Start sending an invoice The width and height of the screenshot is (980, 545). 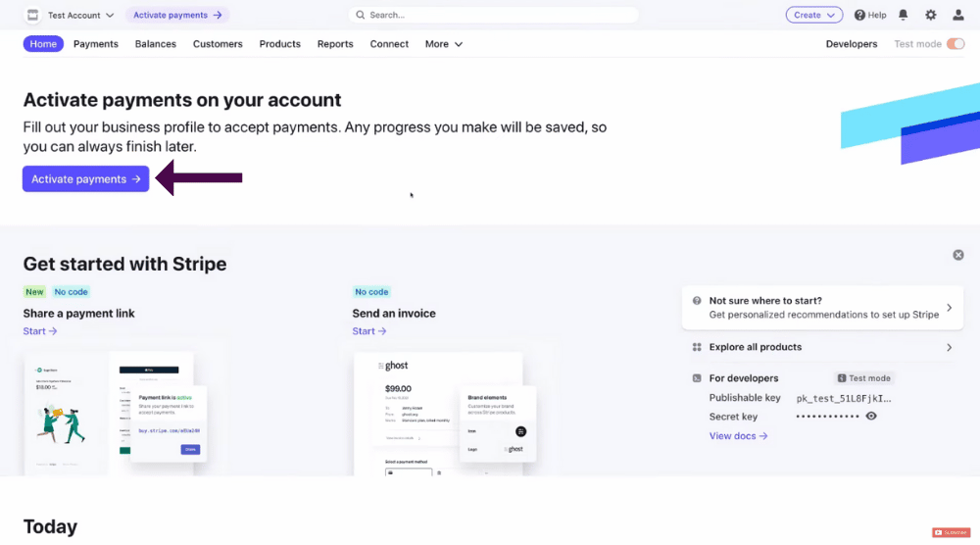[368, 331]
